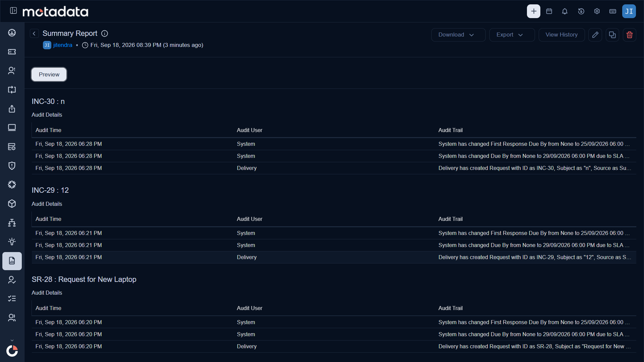The width and height of the screenshot is (644, 362).
Task: Open the Download dropdown
Action: 458,35
